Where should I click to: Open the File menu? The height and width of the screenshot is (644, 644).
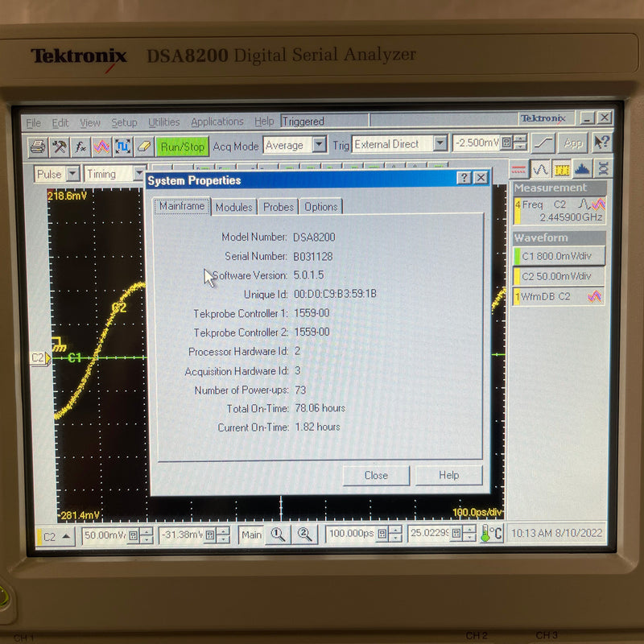coord(33,123)
